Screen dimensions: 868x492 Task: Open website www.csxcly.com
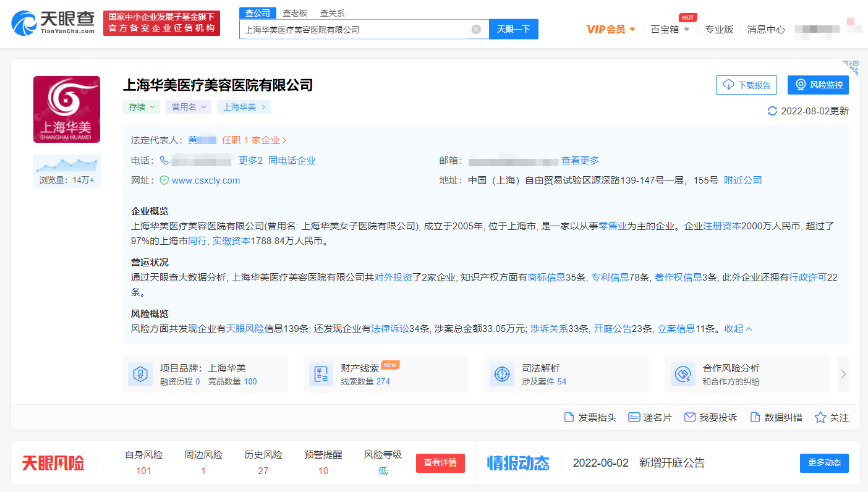(x=206, y=180)
